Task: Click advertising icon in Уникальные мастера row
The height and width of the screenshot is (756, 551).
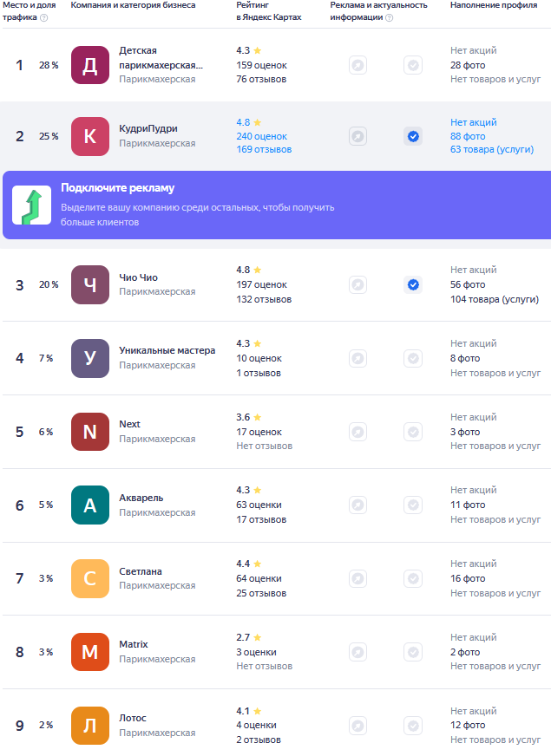Action: (358, 358)
